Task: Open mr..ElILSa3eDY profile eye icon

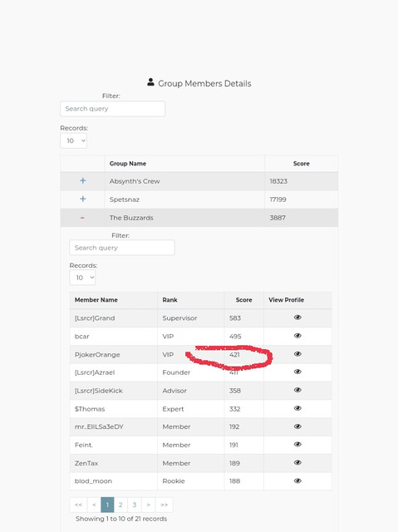Action: [x=297, y=426]
